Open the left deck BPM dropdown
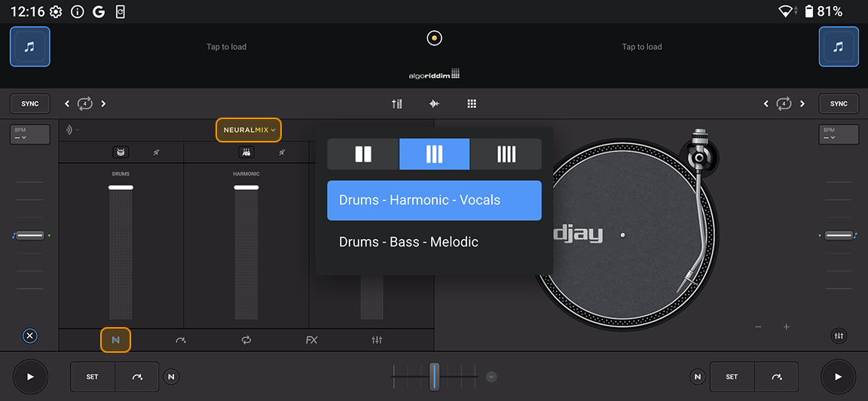 tap(30, 134)
